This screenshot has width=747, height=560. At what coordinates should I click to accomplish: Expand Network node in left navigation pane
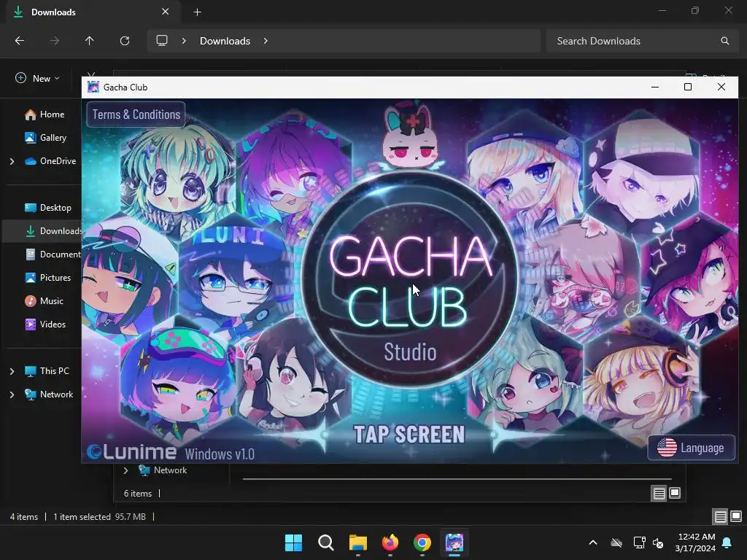point(12,394)
